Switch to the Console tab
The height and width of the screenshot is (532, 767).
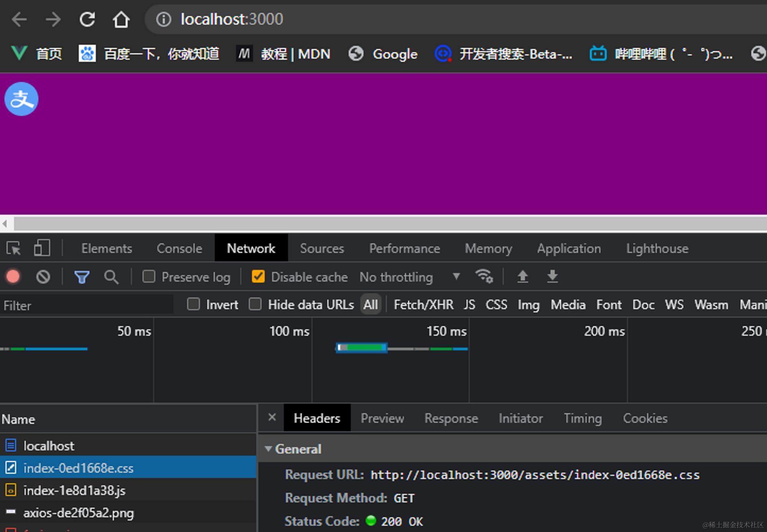[179, 248]
